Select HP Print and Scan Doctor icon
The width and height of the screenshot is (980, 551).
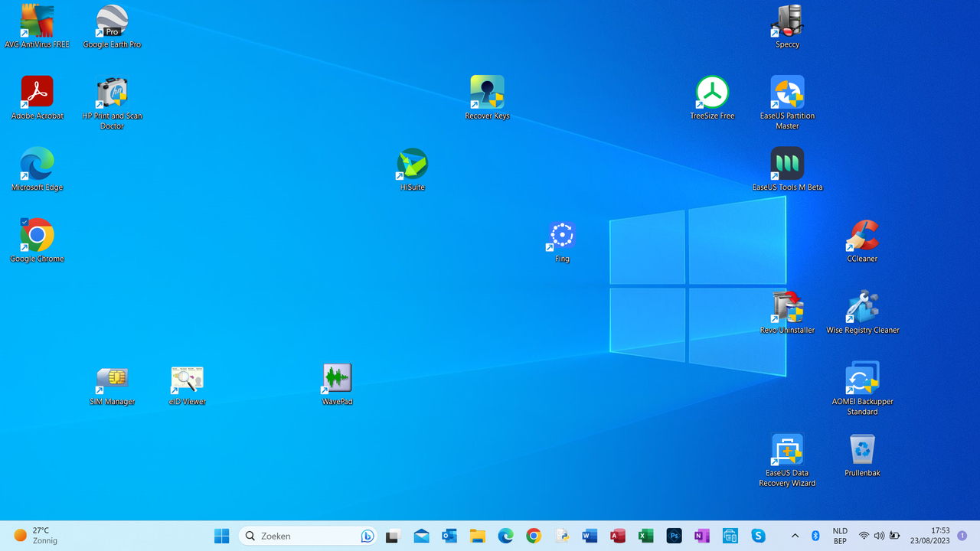click(x=112, y=103)
